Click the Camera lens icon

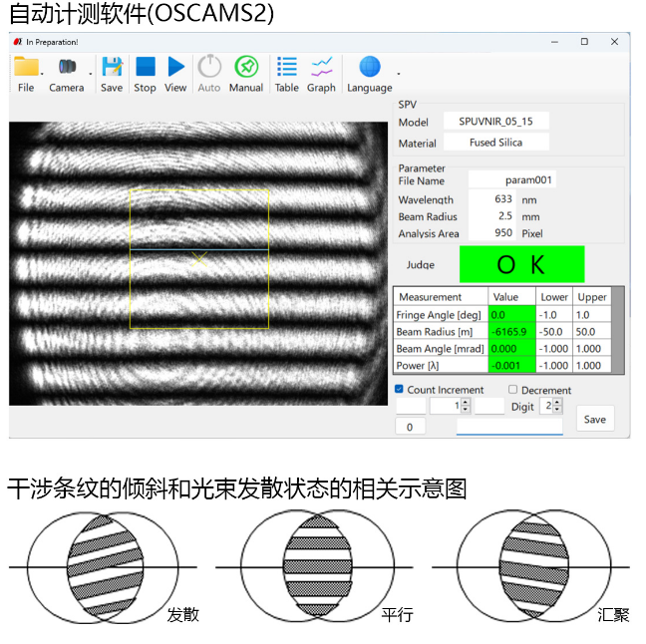point(67,67)
